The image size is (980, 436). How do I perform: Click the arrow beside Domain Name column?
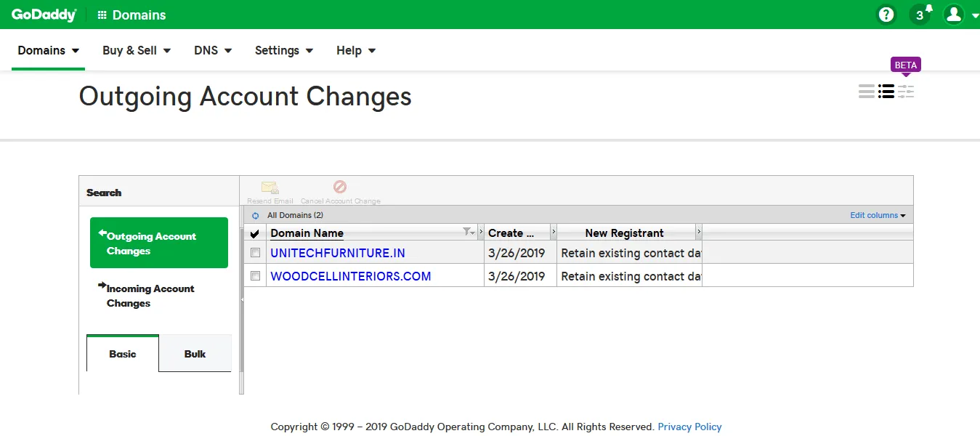(481, 233)
